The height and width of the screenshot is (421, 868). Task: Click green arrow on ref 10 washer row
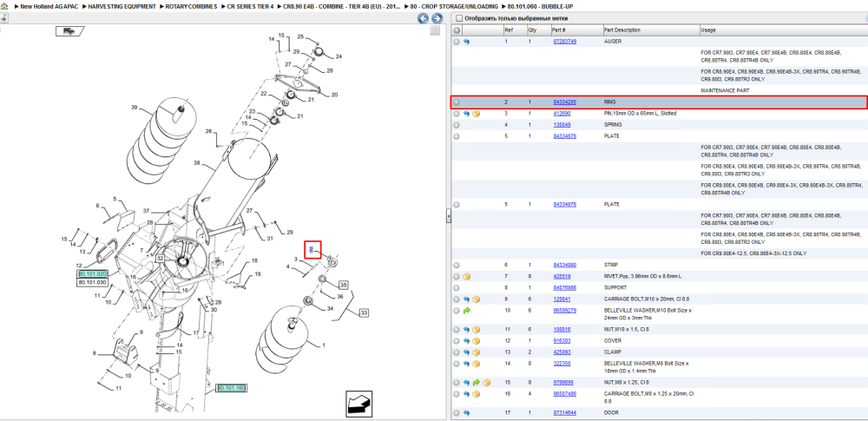point(466,311)
